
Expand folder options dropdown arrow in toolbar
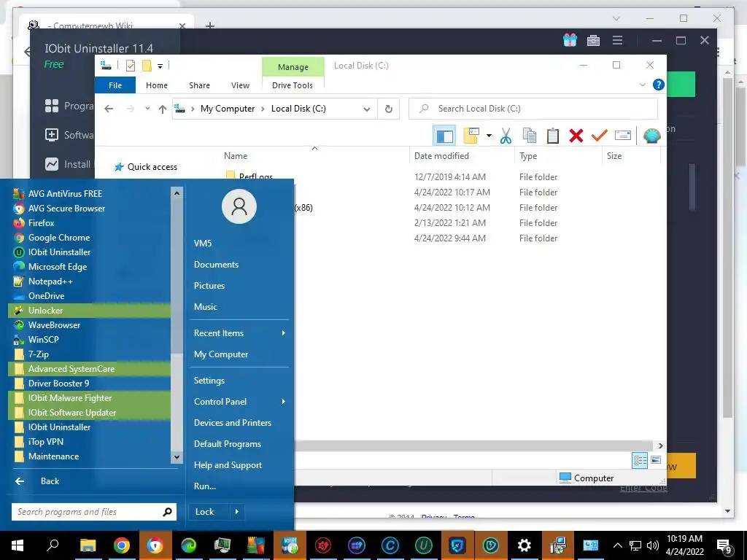coord(489,136)
